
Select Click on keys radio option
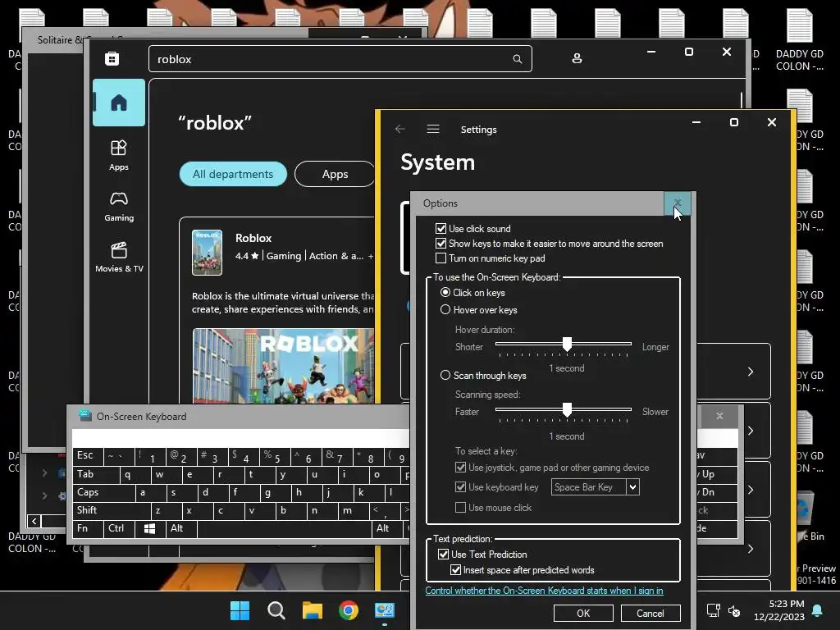tap(445, 293)
